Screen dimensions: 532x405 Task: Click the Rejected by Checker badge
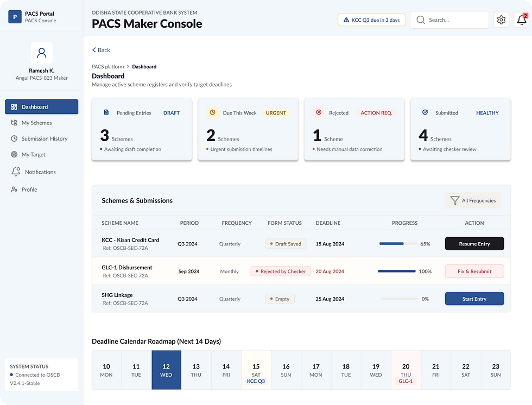point(281,271)
